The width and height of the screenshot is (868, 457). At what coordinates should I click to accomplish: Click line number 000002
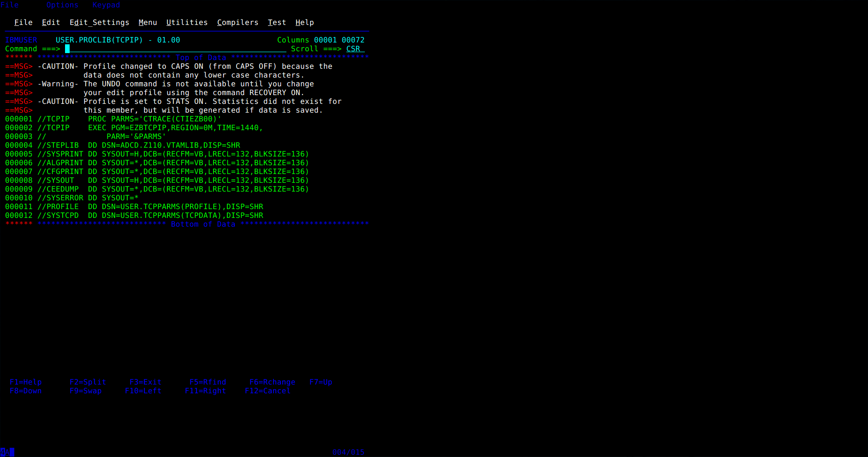(18, 127)
